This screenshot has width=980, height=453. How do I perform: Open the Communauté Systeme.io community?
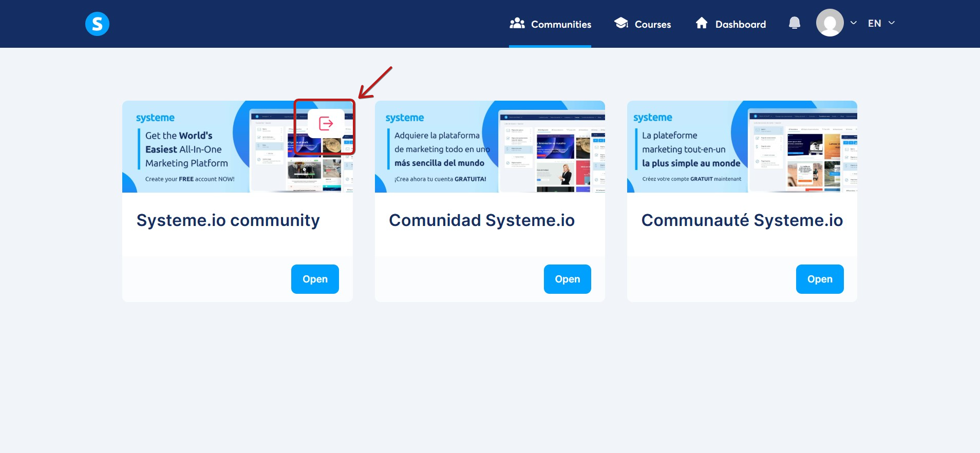820,279
